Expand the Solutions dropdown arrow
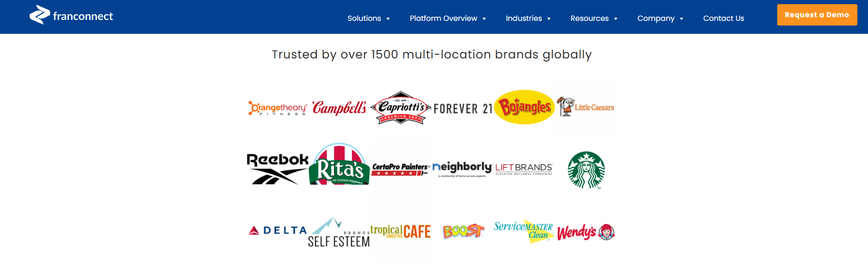The image size is (868, 275). pyautogui.click(x=388, y=19)
